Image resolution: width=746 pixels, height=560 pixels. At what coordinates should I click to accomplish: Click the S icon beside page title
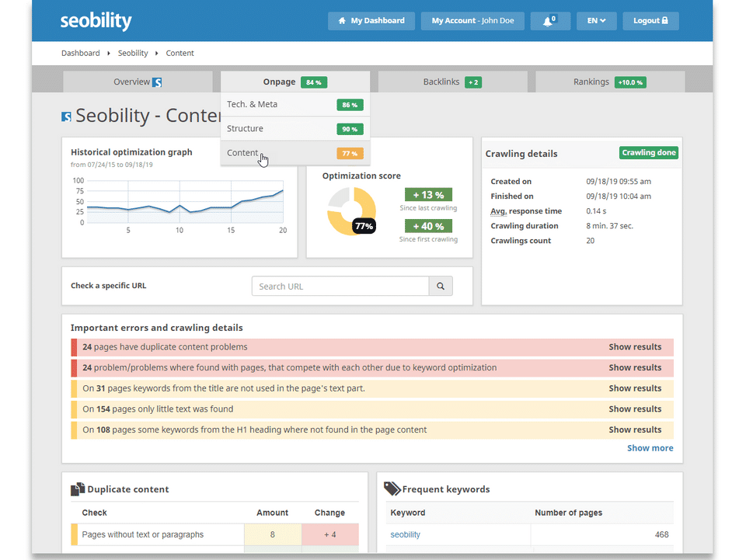click(66, 117)
